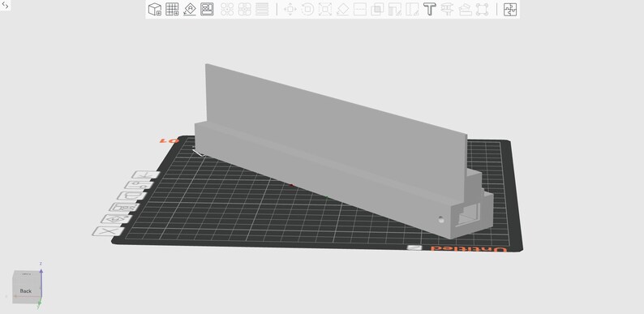
Task: Click the arrange-on-plate icon beside bed
Action: pyautogui.click(x=124, y=208)
